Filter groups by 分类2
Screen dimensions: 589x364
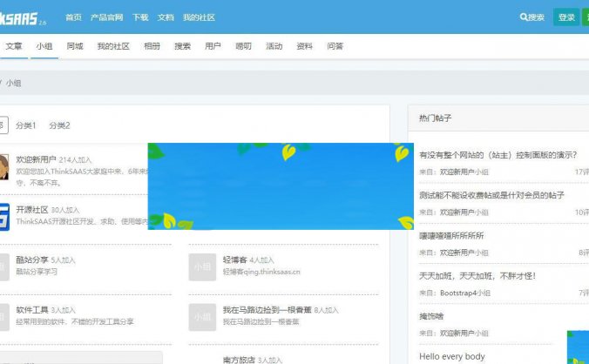(x=59, y=125)
